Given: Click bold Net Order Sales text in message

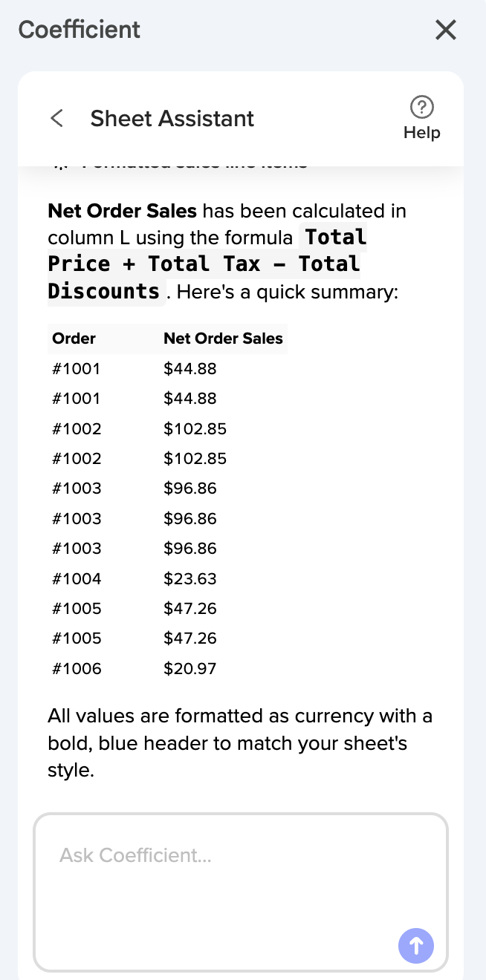Looking at the screenshot, I should pyautogui.click(x=122, y=211).
